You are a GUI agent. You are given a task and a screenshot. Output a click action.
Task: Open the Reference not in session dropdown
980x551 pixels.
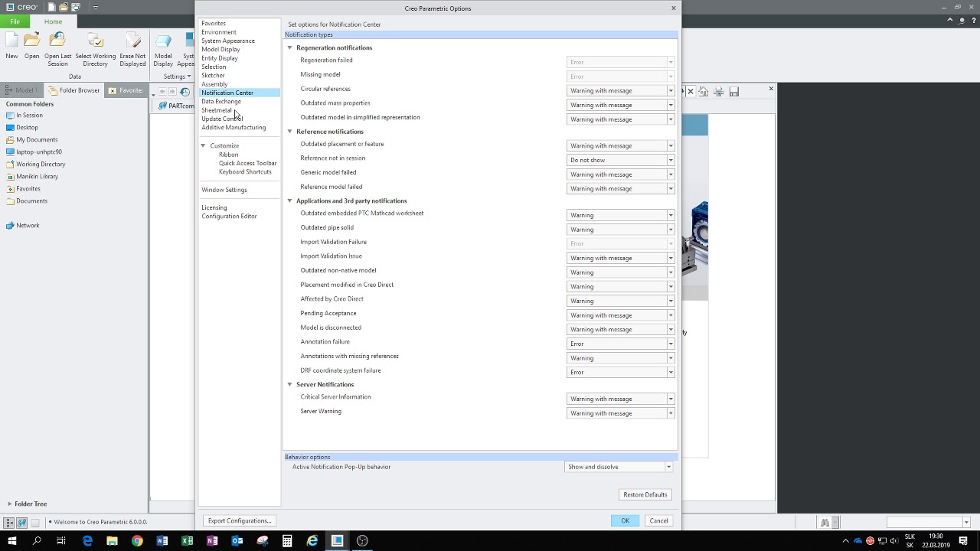coord(621,160)
